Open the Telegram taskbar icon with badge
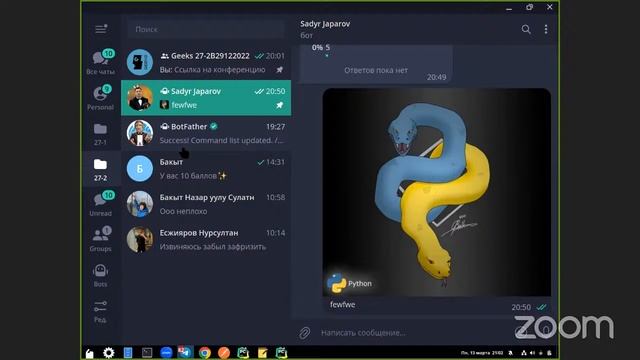The image size is (640, 360). (x=185, y=353)
